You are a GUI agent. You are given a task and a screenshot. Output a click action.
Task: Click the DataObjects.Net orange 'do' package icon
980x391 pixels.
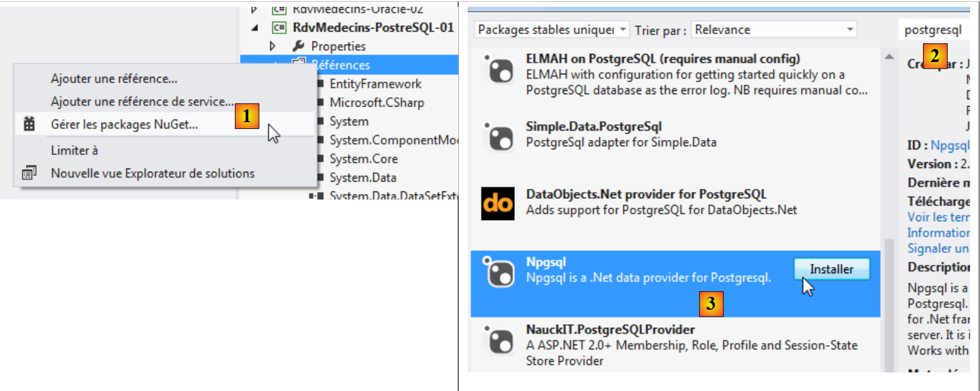pos(497,203)
